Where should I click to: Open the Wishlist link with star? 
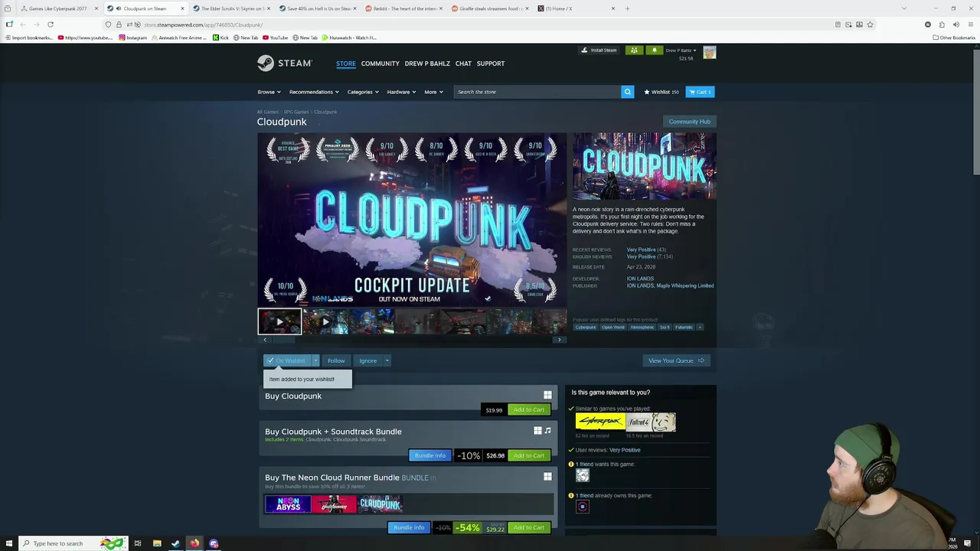(661, 92)
